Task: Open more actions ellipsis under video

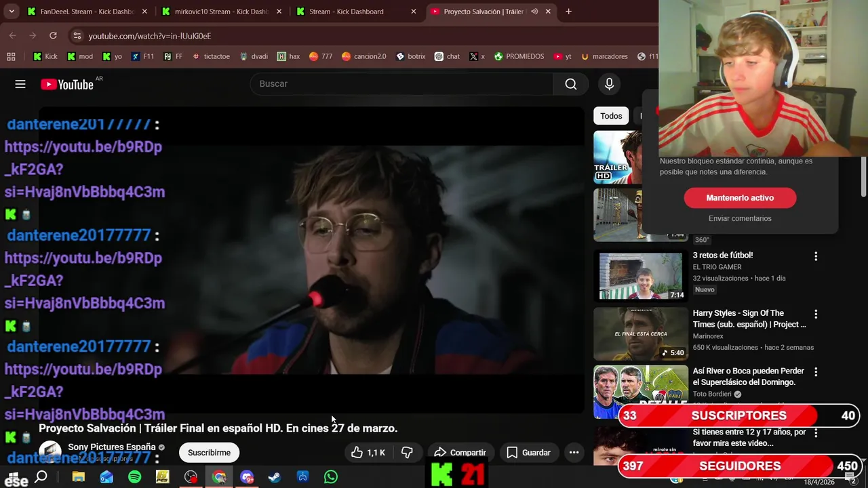Action: coord(574,453)
